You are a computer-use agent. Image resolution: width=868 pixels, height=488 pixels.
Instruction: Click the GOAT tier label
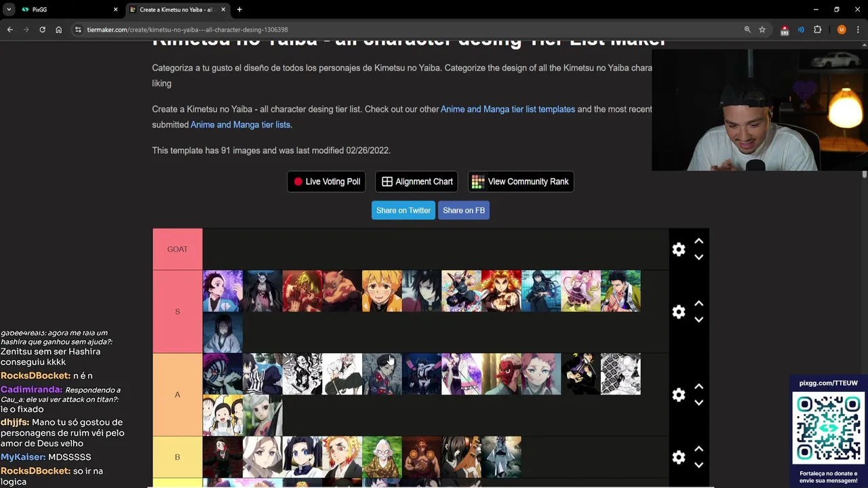tap(178, 249)
